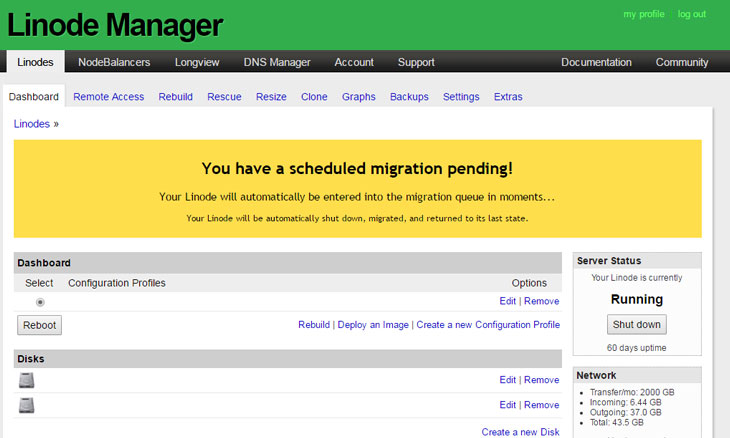The width and height of the screenshot is (730, 438).
Task: Follow the Linodes breadcrumb link
Action: pyautogui.click(x=32, y=124)
